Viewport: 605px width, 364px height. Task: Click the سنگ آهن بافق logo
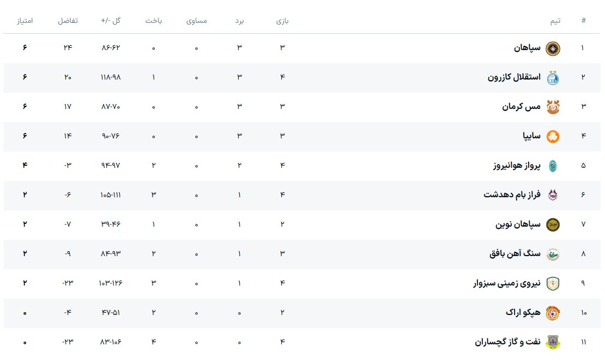[553, 254]
